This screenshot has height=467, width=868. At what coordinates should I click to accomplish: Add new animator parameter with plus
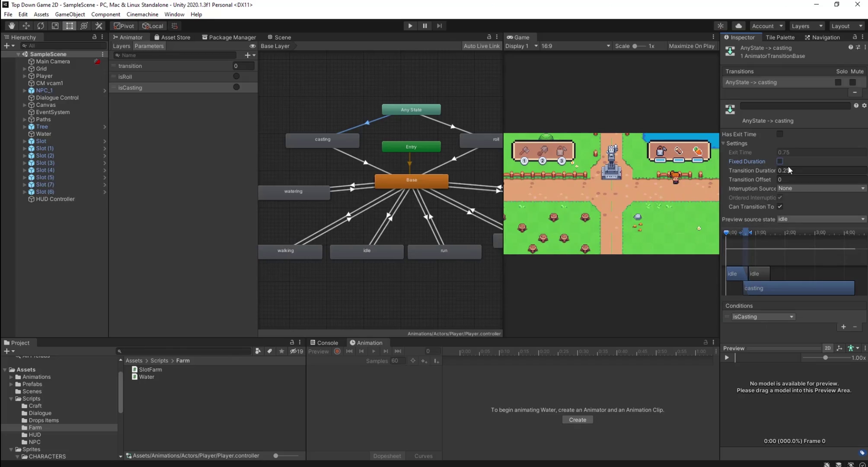coord(248,55)
